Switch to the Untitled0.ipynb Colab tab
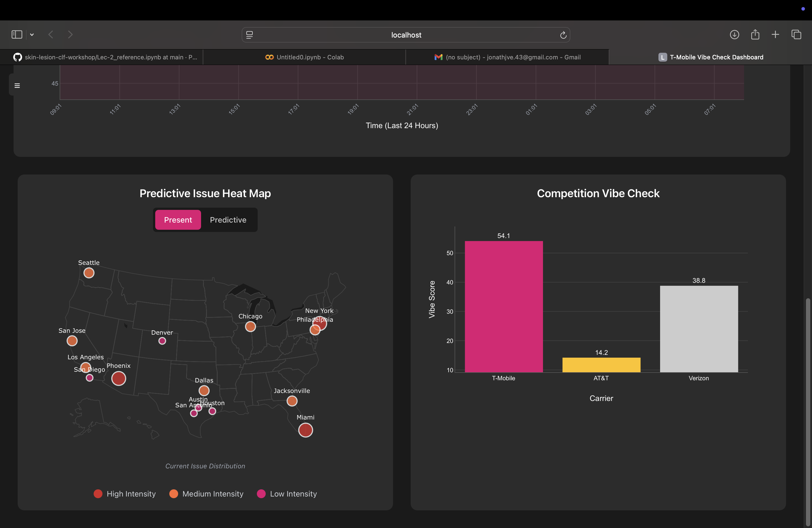Screen dimensions: 812x528 (304, 57)
